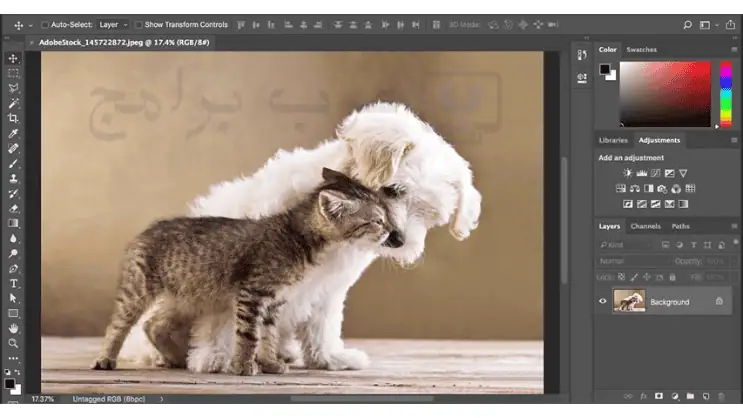
Task: Open the Edit Toolbar three-dots button
Action: tap(13, 358)
